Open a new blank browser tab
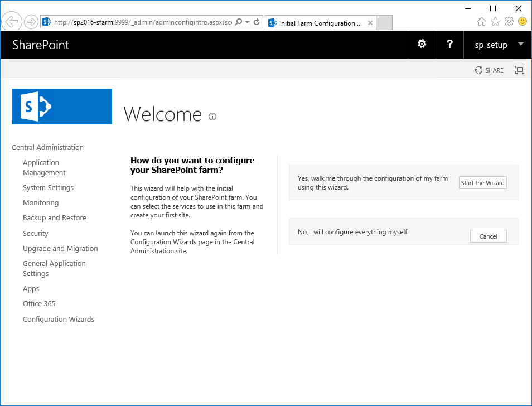Screen dimensions: 532x406 [x=384, y=23]
